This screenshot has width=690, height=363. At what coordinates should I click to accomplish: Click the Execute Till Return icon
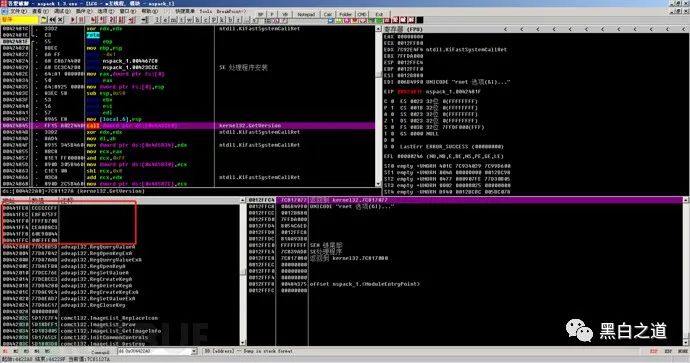coord(133,20)
